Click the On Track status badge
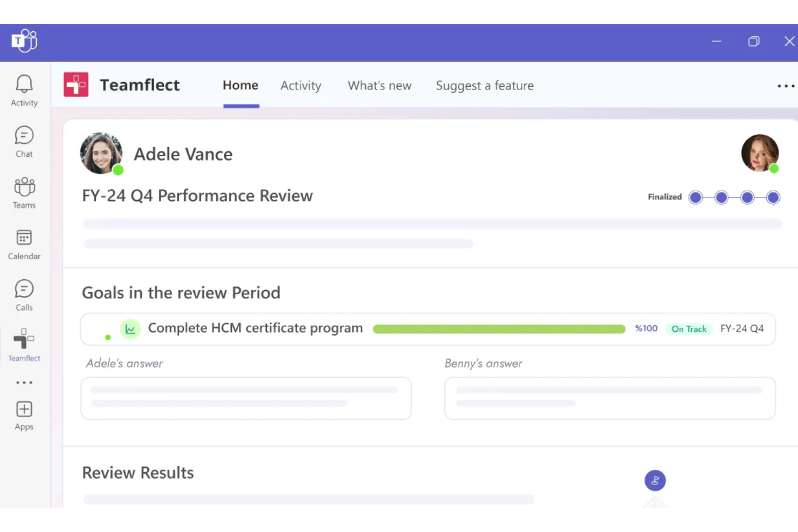The image size is (798, 532). [x=689, y=329]
